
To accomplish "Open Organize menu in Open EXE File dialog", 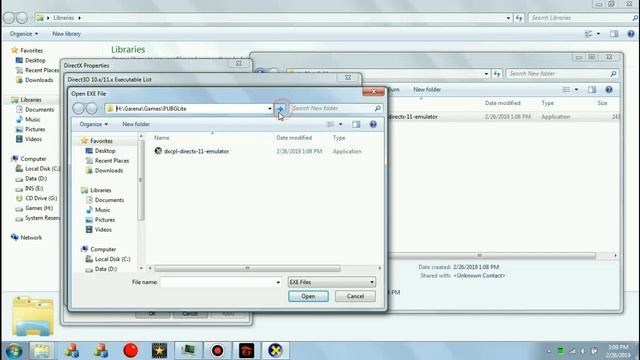I will point(94,124).
